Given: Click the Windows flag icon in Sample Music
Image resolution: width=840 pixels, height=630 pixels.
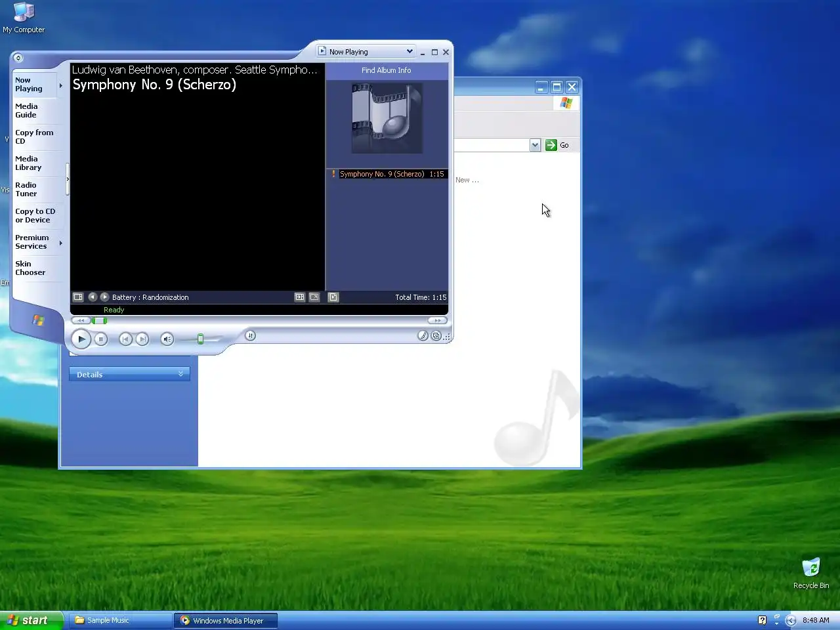Looking at the screenshot, I should (x=566, y=104).
